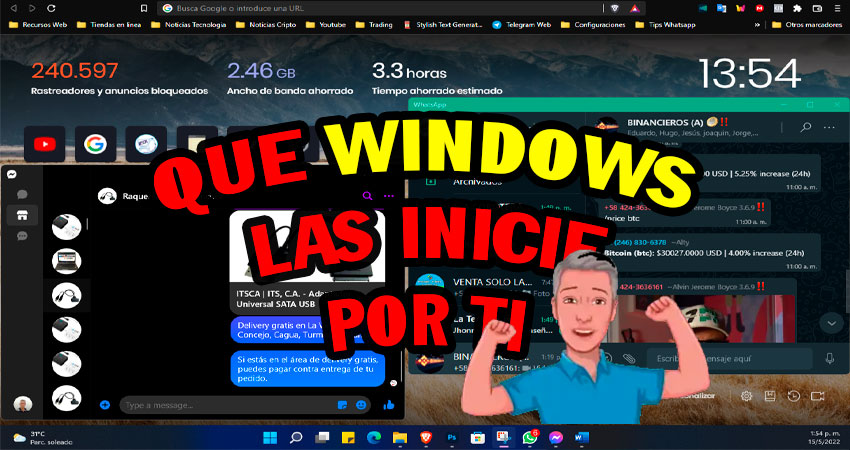Open the Recursos Web bookmark folder
The image size is (850, 450).
pyautogui.click(x=39, y=24)
